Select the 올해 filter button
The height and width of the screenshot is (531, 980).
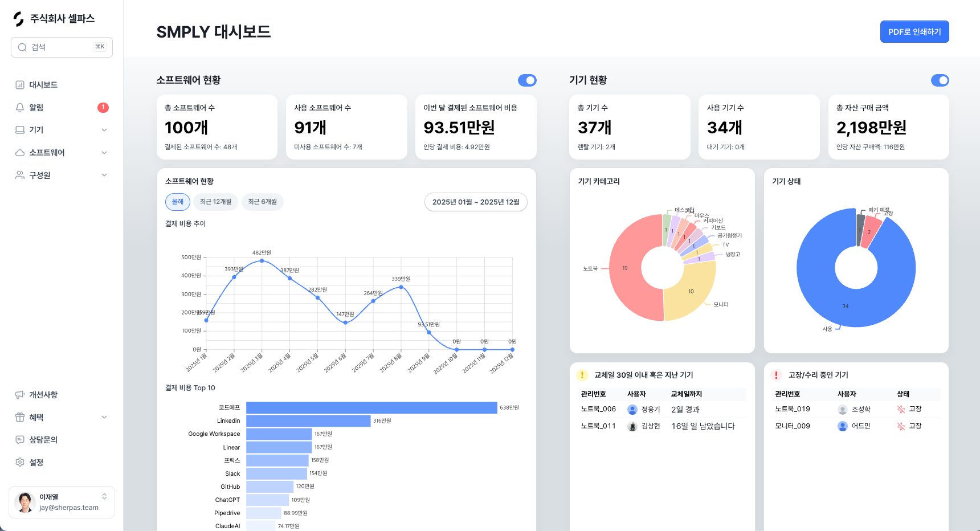177,202
